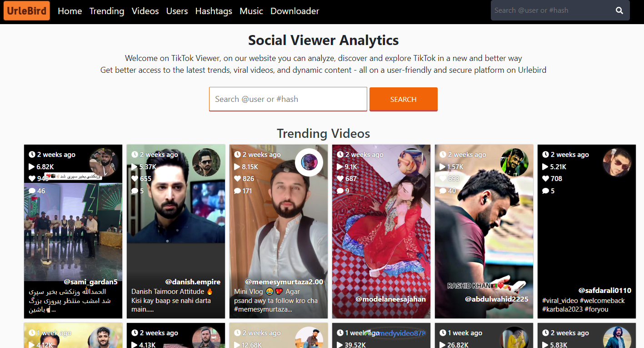Open the abdulwahid2225 profile avatar

(514, 162)
